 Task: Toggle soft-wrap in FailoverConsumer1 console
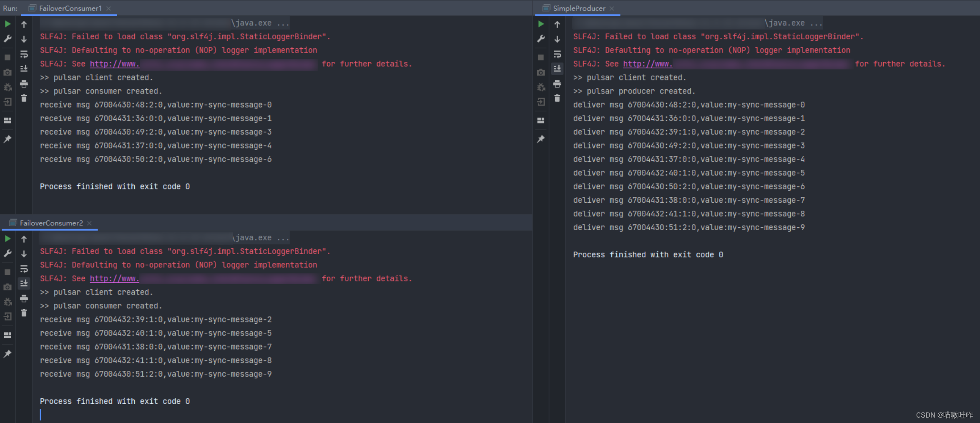pyautogui.click(x=24, y=54)
